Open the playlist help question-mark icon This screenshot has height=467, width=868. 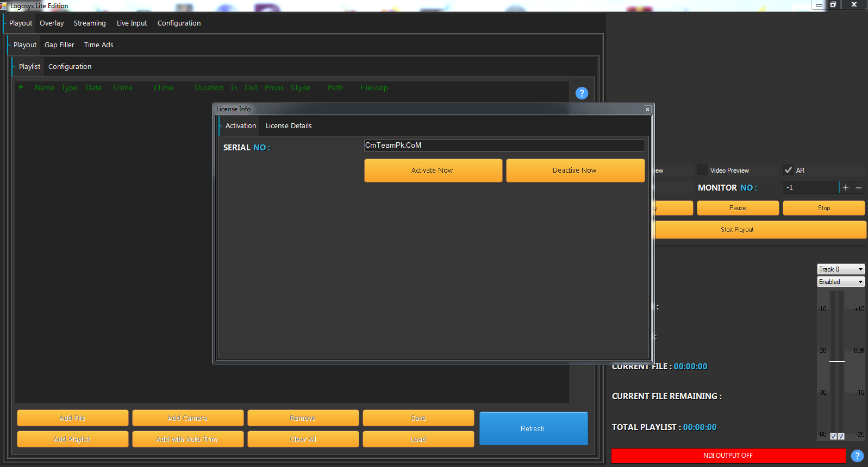(x=582, y=93)
